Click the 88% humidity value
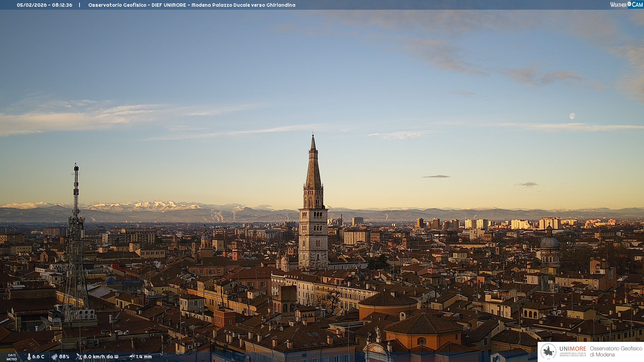Image resolution: width=644 pixels, height=362 pixels. click(x=64, y=357)
